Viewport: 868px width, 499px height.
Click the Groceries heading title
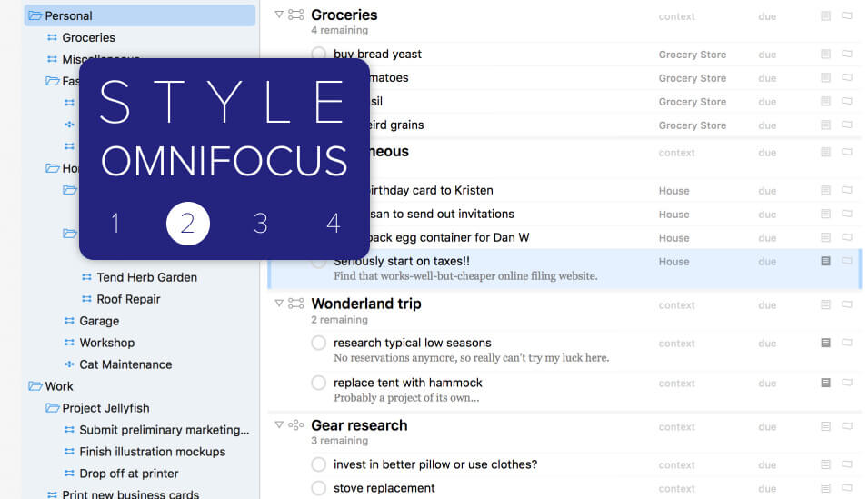[344, 15]
